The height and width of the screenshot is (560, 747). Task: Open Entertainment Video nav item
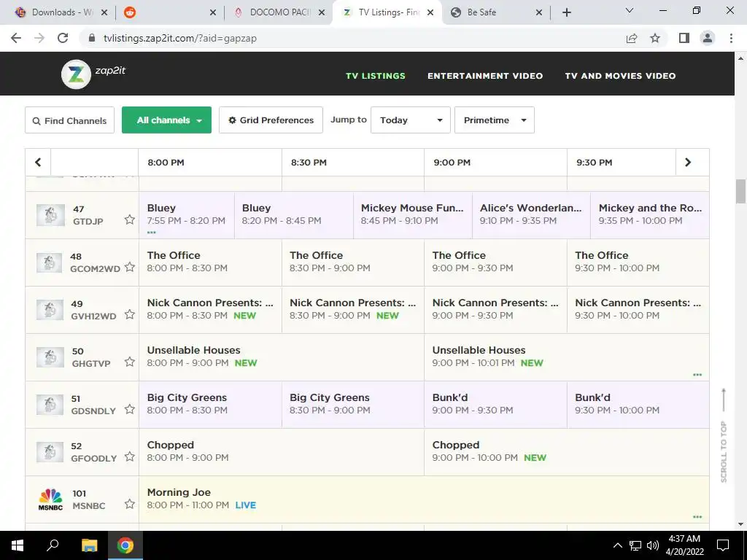(x=485, y=76)
